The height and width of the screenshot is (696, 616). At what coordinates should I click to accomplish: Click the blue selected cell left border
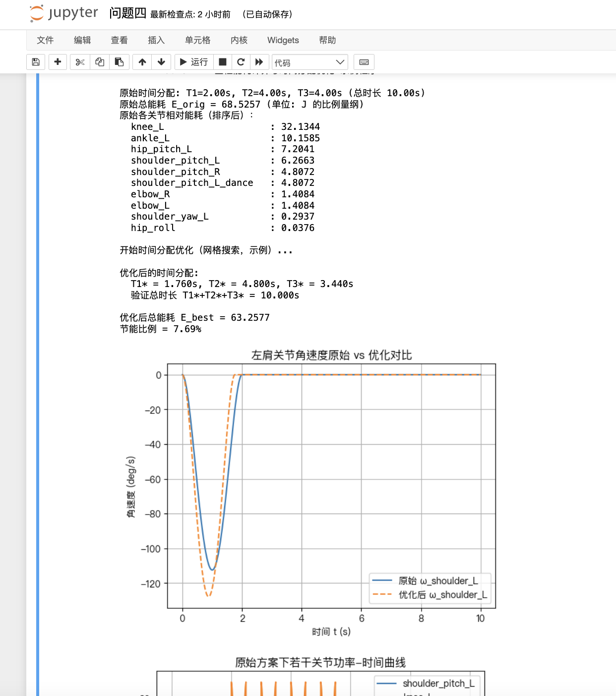(x=38, y=385)
